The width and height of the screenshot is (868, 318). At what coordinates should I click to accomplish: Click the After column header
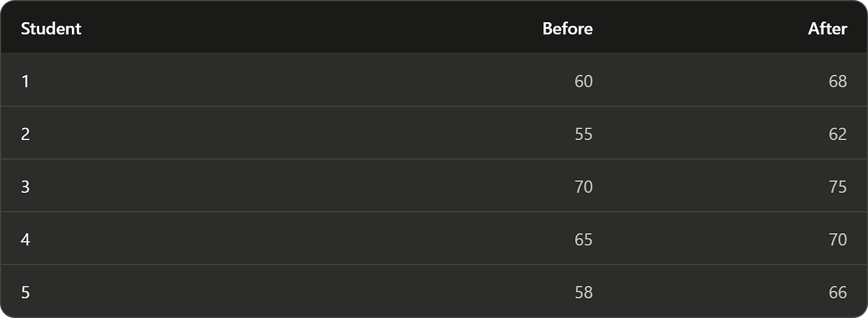[827, 29]
